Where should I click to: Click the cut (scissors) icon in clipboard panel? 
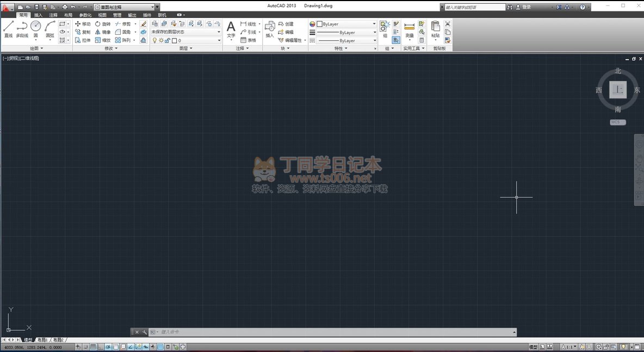coord(448,24)
